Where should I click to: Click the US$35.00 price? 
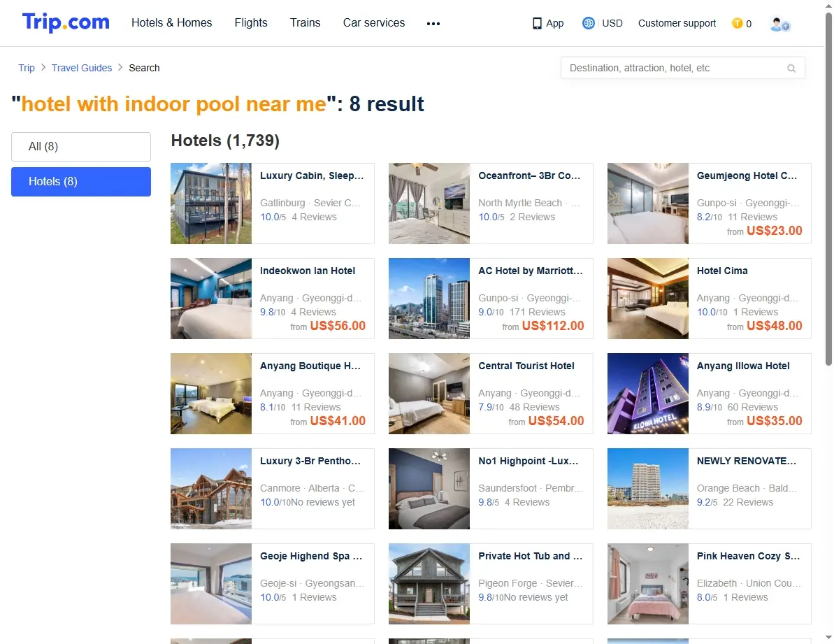[x=775, y=421]
